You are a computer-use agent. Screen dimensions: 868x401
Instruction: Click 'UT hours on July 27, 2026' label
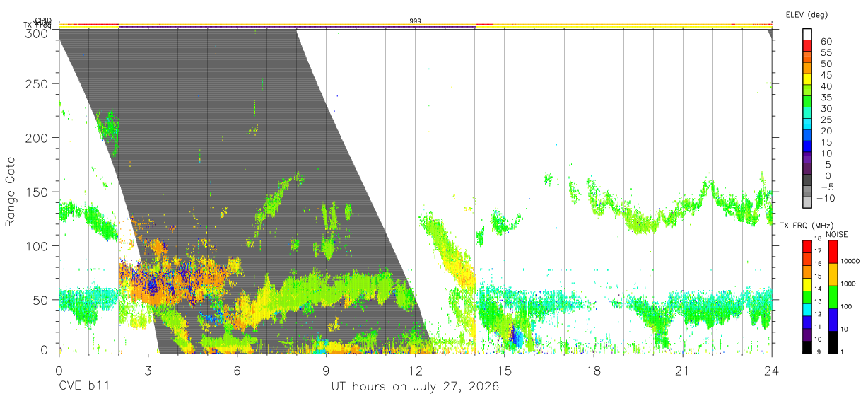click(x=416, y=387)
